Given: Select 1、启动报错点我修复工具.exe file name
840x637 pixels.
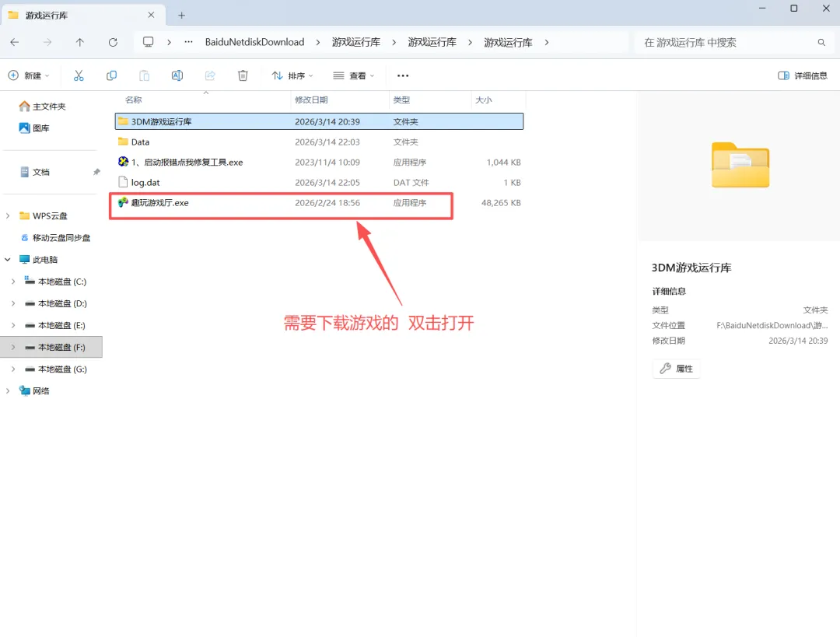Looking at the screenshot, I should [187, 163].
